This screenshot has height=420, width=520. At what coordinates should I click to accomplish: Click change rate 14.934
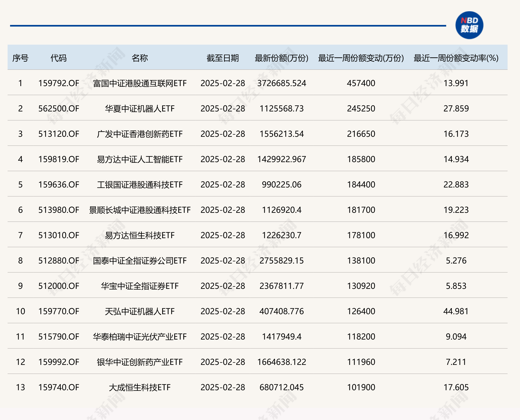click(456, 160)
